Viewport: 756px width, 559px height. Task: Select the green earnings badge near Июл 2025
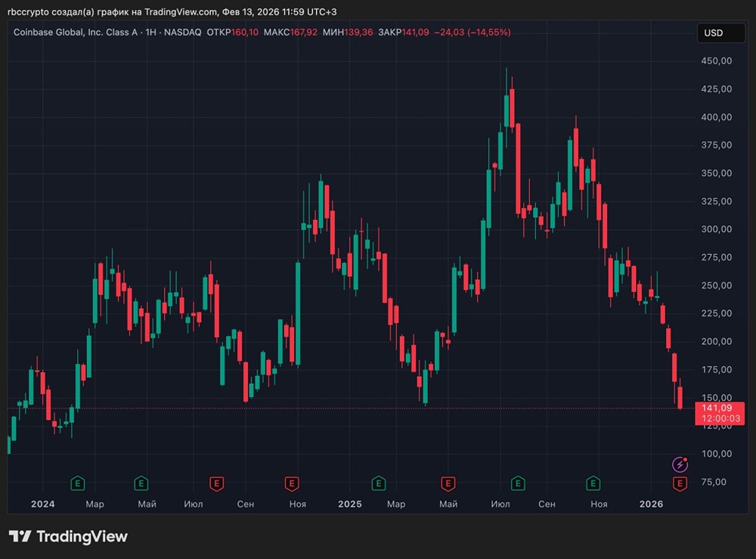[518, 483]
